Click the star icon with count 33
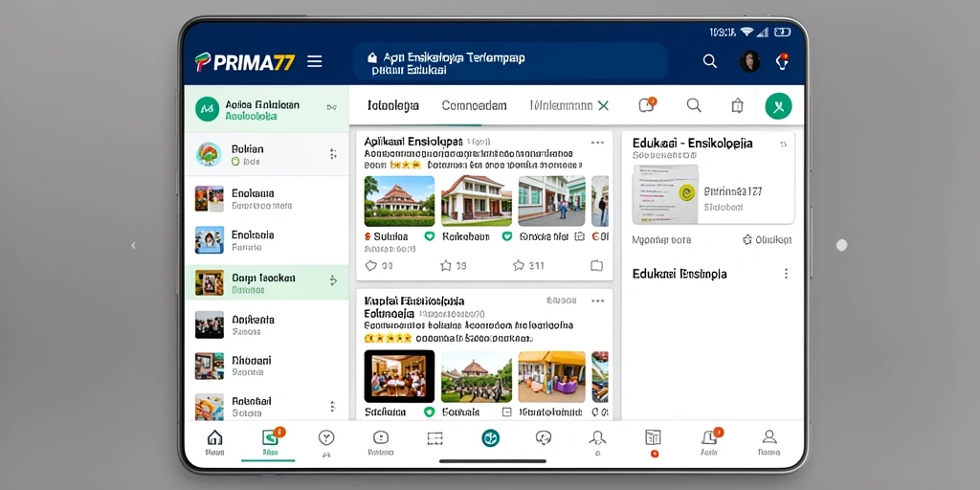This screenshot has width=980, height=490. 446,266
